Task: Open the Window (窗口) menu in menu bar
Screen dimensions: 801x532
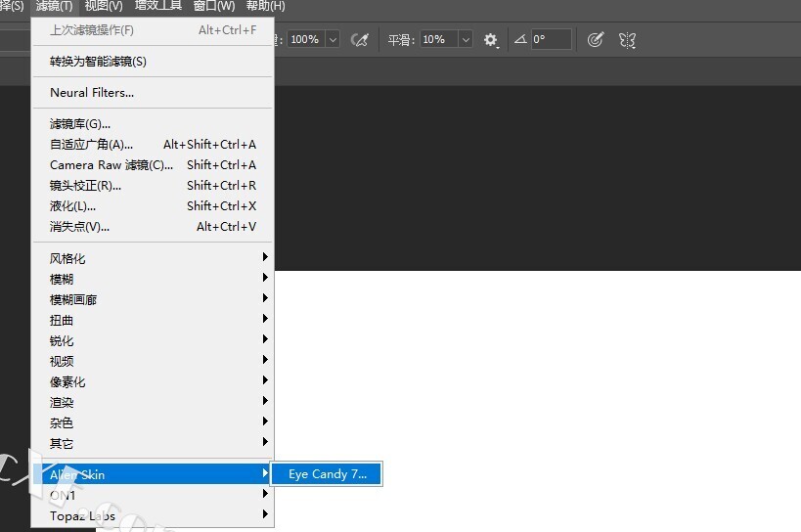Action: pyautogui.click(x=214, y=6)
